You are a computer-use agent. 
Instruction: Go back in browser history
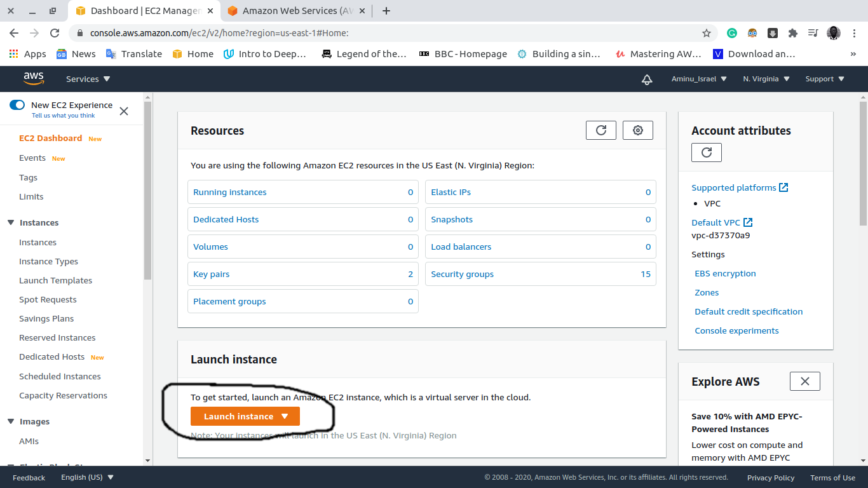click(x=14, y=33)
